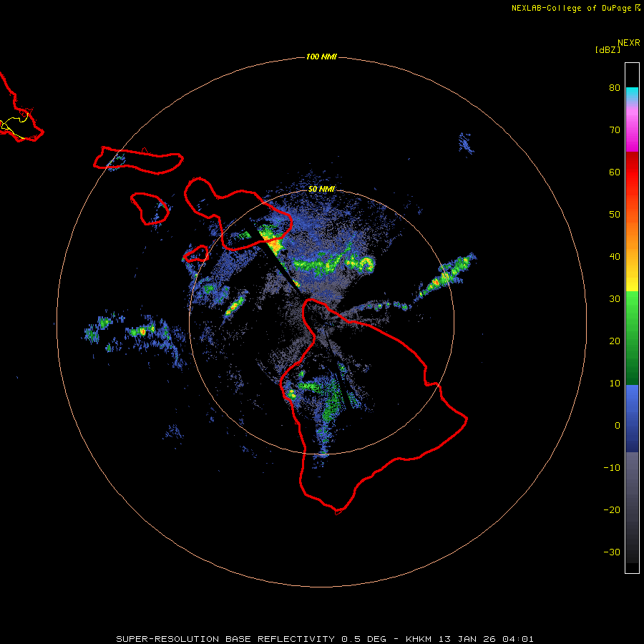Click the 50 NMI range ring label

pyautogui.click(x=321, y=189)
